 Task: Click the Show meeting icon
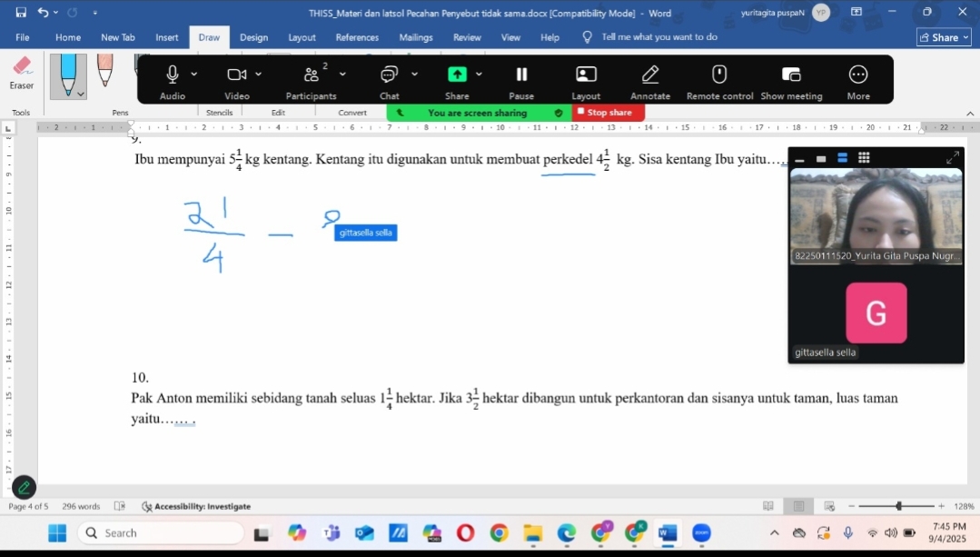coord(791,75)
